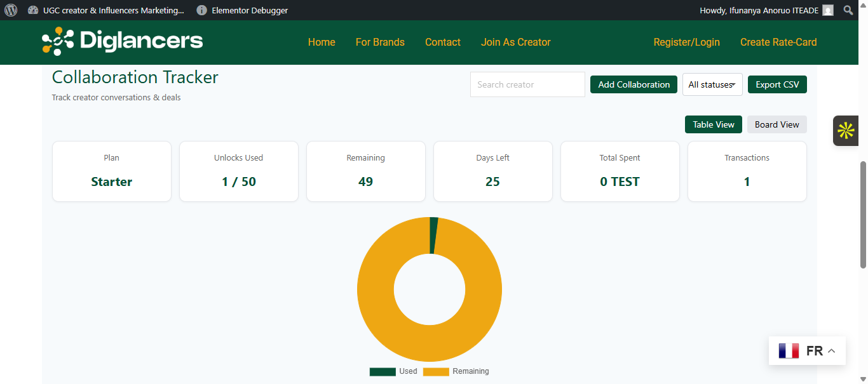The height and width of the screenshot is (384, 868).
Task: Expand the FR language switcher chevron
Action: coord(832,350)
